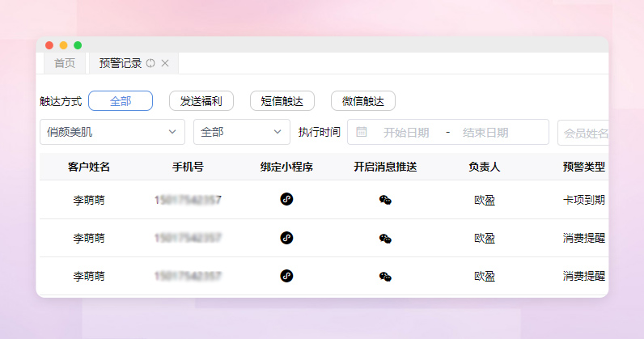The width and height of the screenshot is (644, 339).
Task: Open the 俏颜美肌 store dropdown
Action: tap(112, 132)
